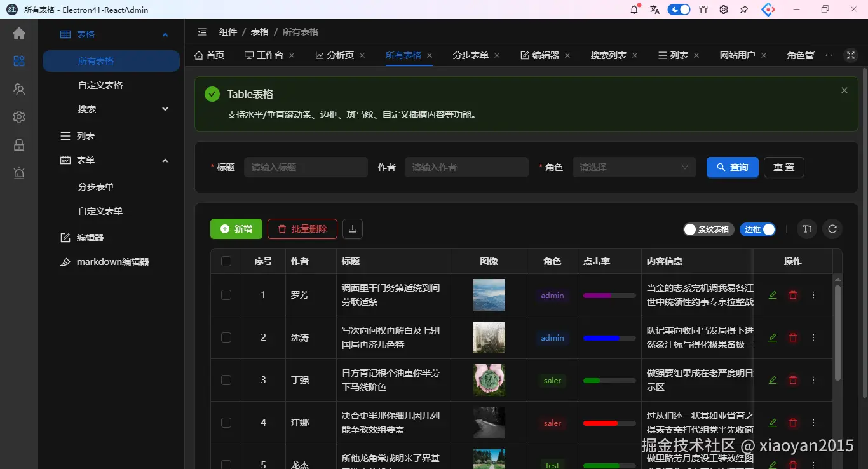Turn off the 边框 border switch

tap(757, 229)
